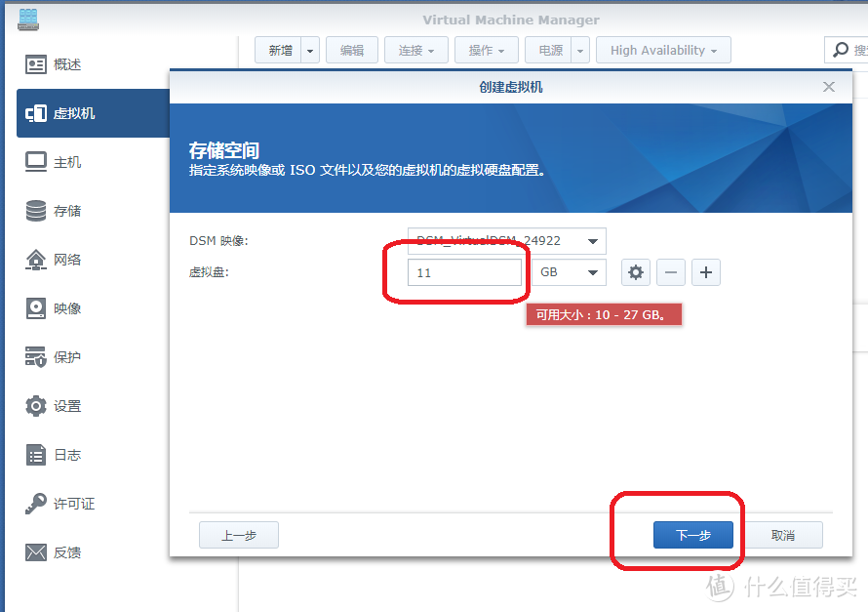The image size is (868, 612).
Task: Click the 下一步 next button
Action: (693, 535)
